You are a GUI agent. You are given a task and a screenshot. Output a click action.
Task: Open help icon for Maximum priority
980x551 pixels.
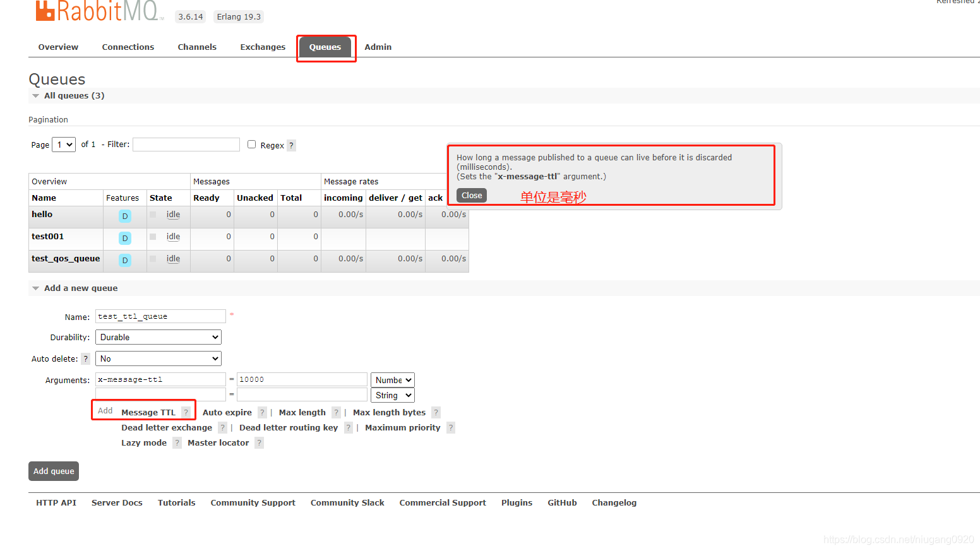(451, 428)
